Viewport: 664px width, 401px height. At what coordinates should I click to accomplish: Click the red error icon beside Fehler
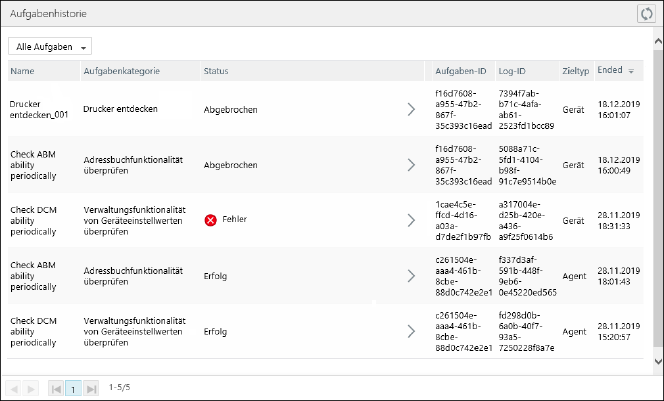[211, 219]
